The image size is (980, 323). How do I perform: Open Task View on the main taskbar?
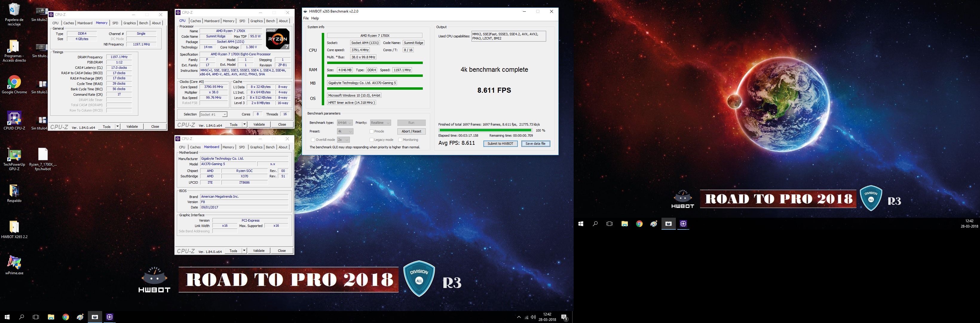point(36,317)
